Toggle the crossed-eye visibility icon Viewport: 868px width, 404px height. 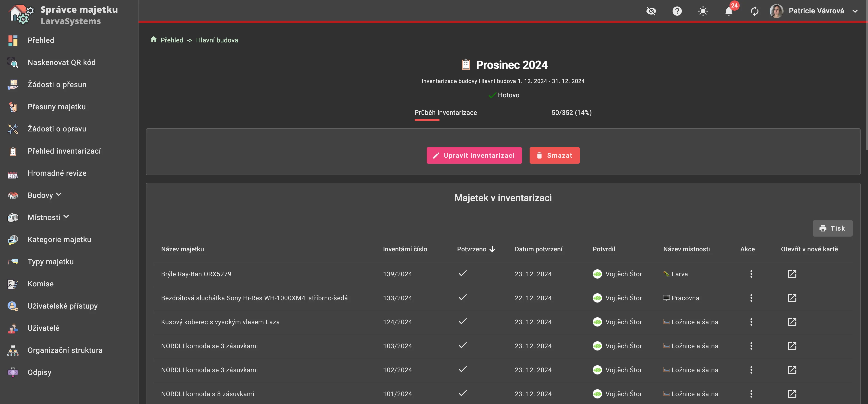coord(651,12)
